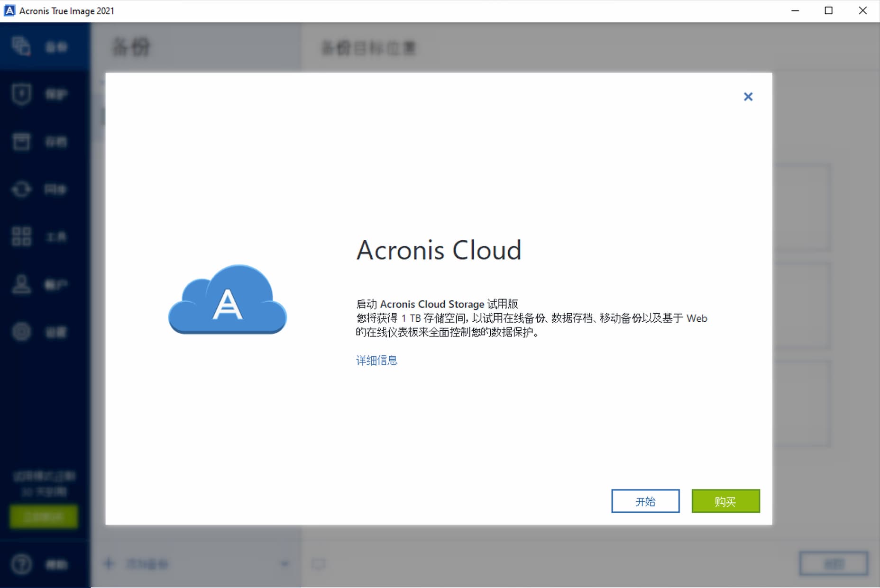Open the Sync arrows sidebar icon
880x588 pixels.
pyautogui.click(x=22, y=189)
